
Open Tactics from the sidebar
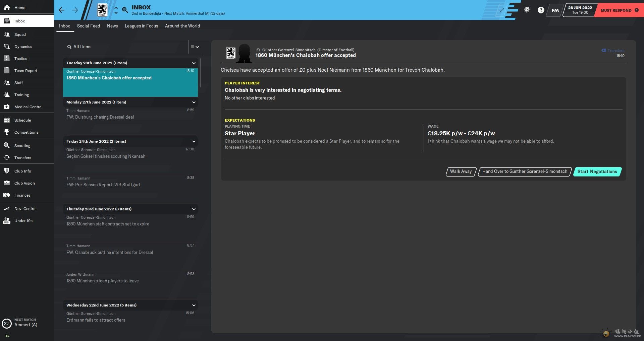point(20,59)
